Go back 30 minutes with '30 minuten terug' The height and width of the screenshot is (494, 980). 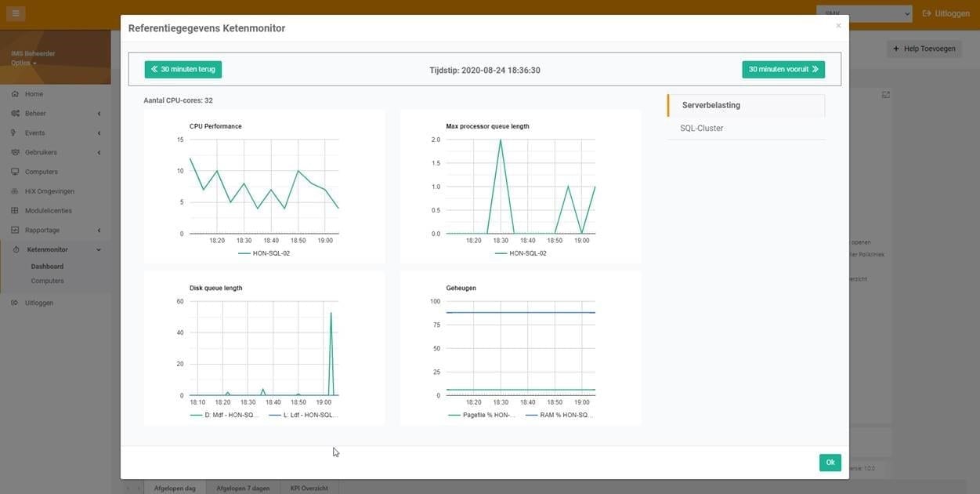click(183, 70)
